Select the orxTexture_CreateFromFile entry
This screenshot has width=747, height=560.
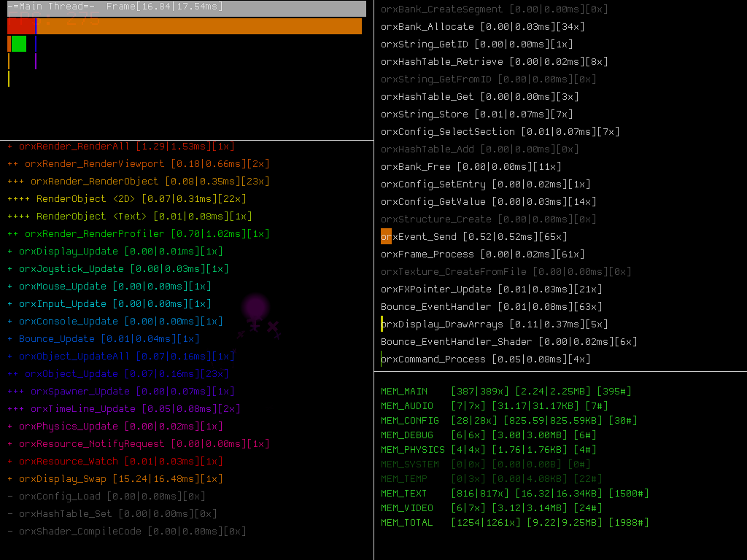(x=506, y=272)
